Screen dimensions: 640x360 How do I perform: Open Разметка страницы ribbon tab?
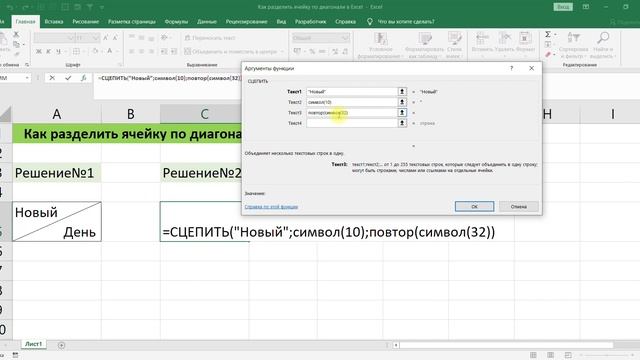(x=131, y=22)
